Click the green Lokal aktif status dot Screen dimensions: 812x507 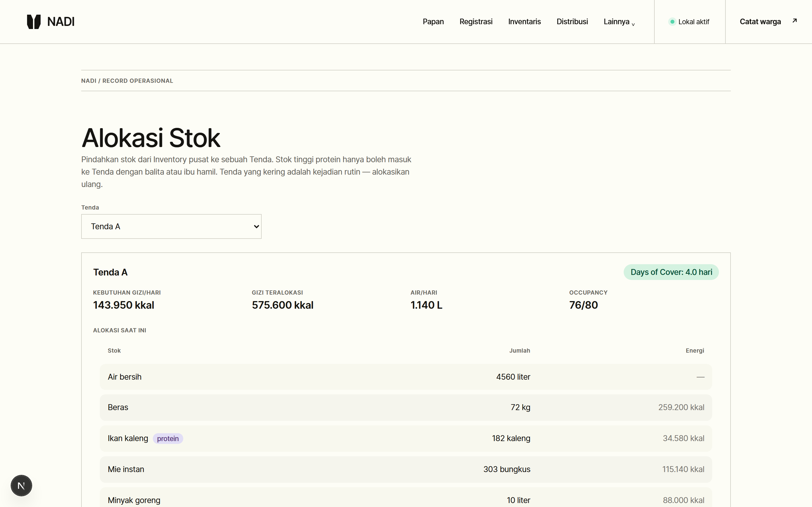pyautogui.click(x=672, y=22)
